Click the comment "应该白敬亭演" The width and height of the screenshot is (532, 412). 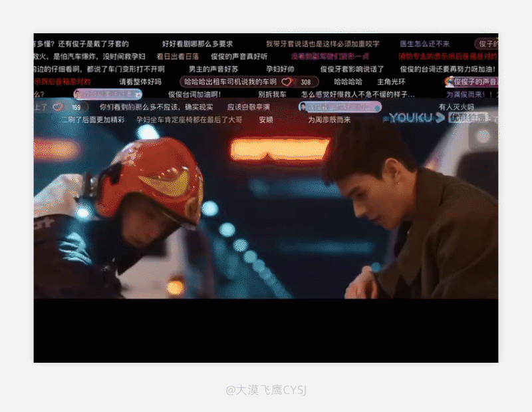pos(248,107)
